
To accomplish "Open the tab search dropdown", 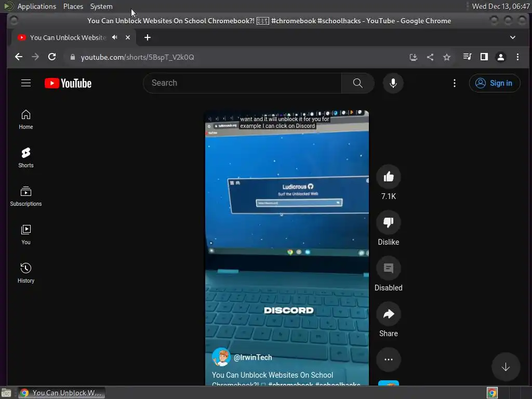I will 513,37.
